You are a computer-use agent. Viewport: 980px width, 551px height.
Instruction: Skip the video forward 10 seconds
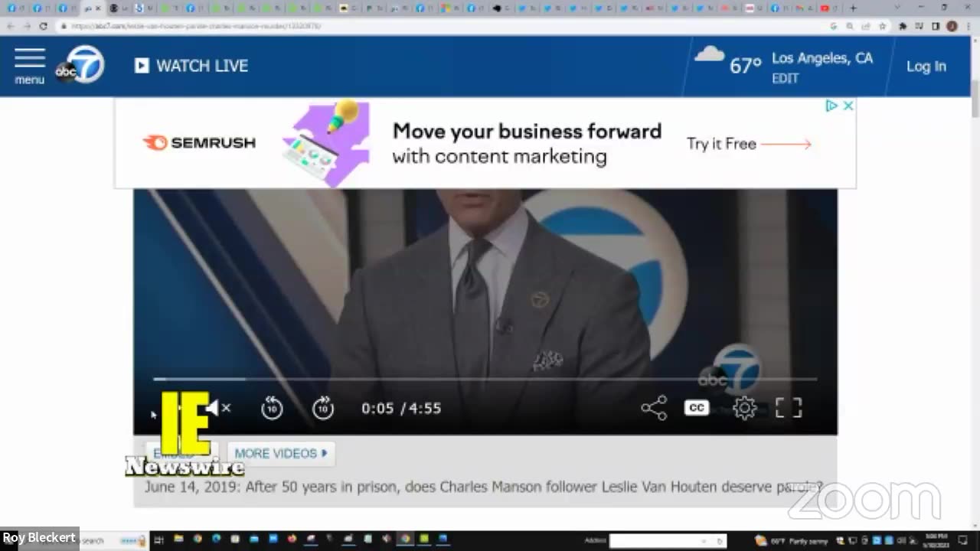tap(323, 409)
